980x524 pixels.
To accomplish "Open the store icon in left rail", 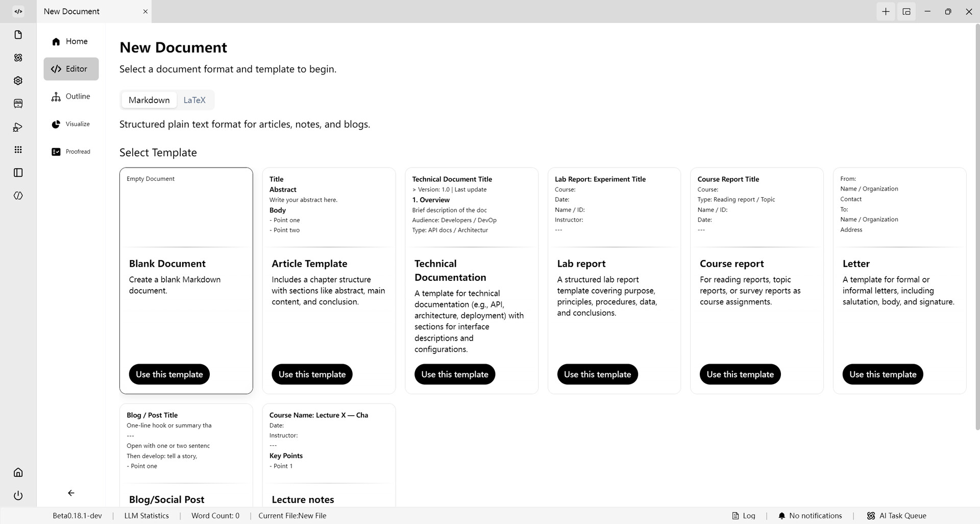I will [18, 104].
